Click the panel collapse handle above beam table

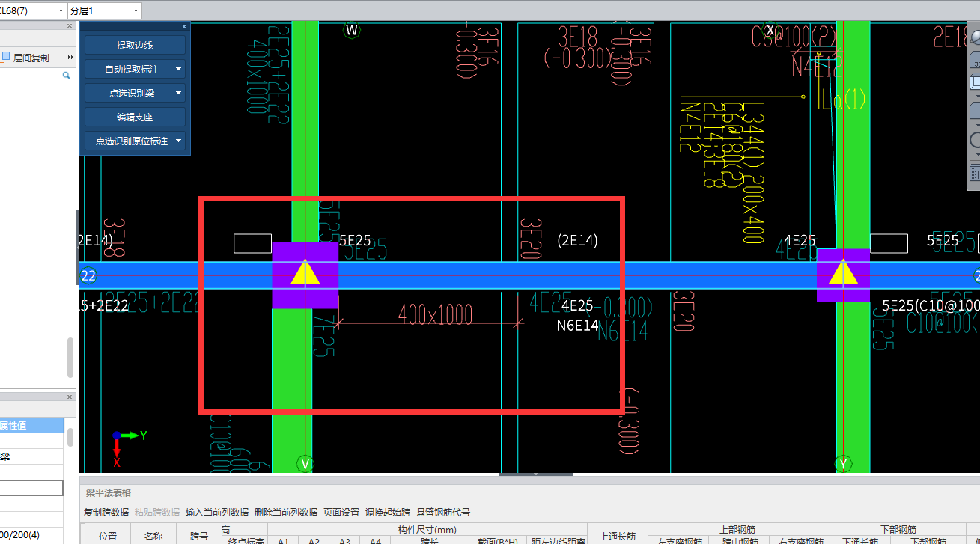537,474
